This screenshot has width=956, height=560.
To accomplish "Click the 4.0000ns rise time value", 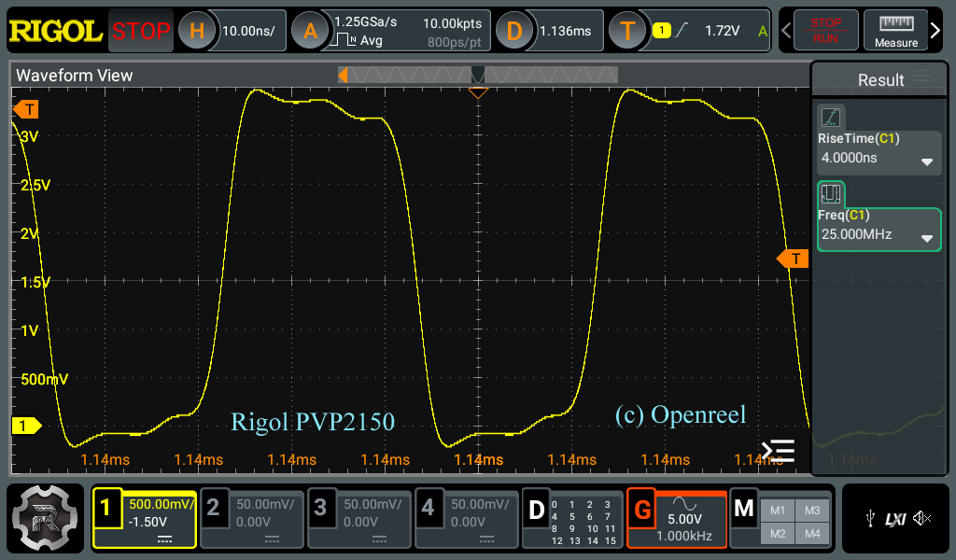I will pos(849,158).
